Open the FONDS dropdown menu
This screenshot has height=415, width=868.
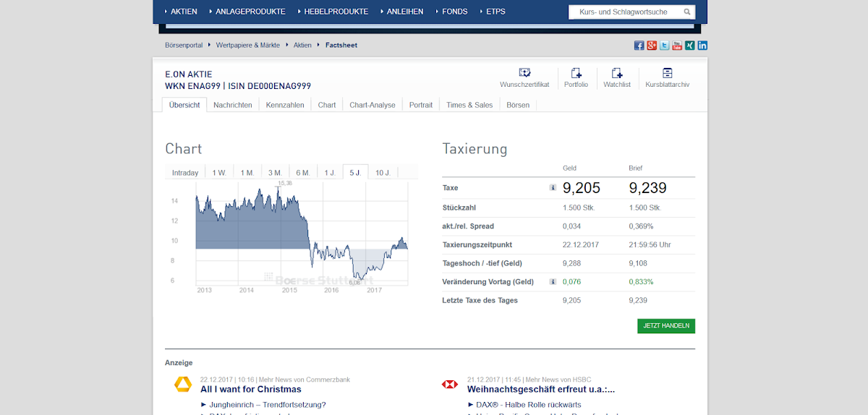pos(454,12)
